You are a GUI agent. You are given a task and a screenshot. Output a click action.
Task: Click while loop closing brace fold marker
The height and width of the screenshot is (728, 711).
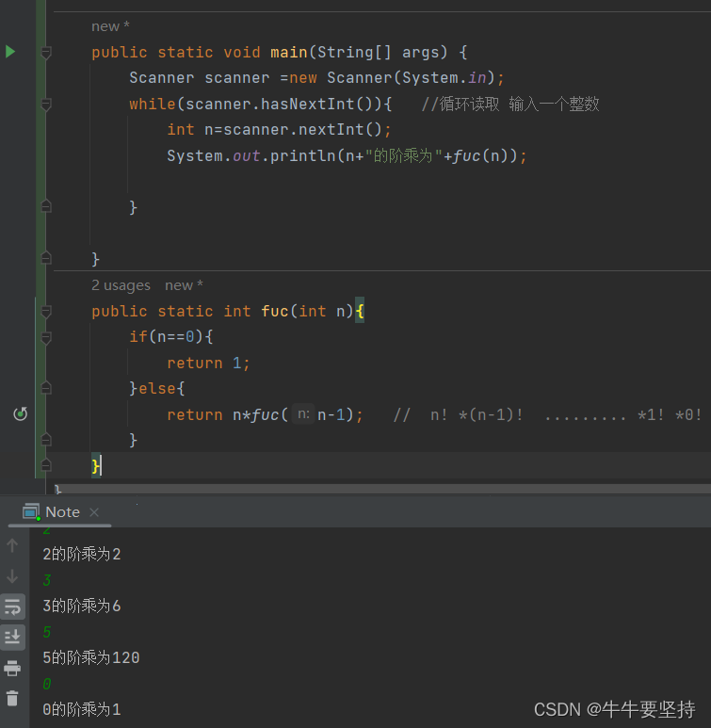46,205
